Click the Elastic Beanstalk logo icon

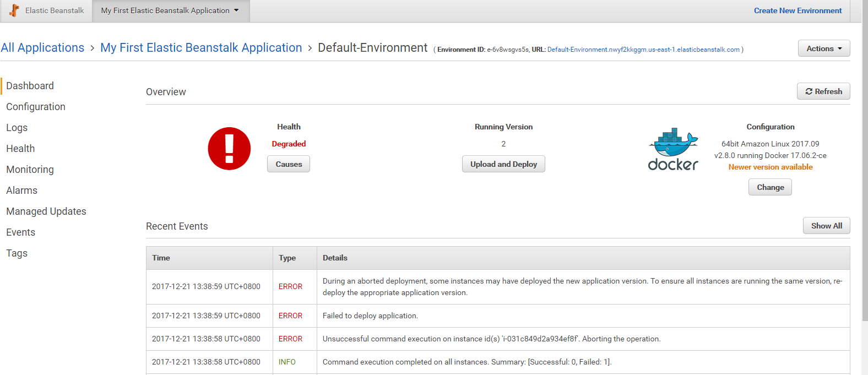tap(14, 10)
